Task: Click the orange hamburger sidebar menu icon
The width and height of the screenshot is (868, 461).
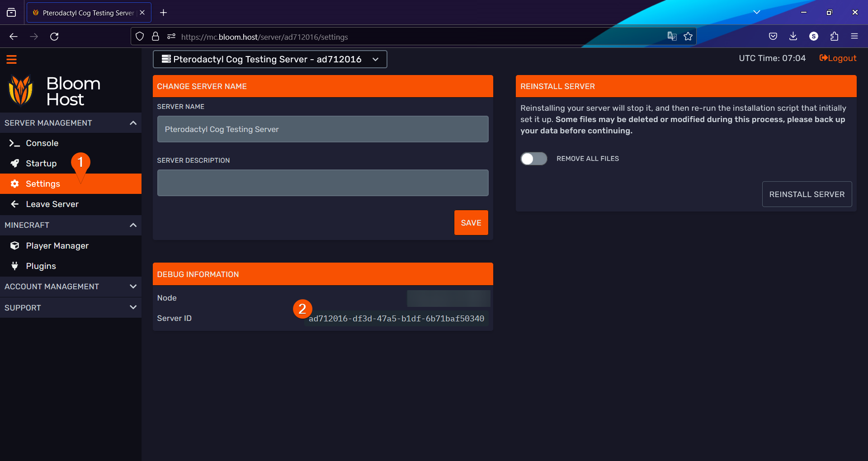Action: 11,59
